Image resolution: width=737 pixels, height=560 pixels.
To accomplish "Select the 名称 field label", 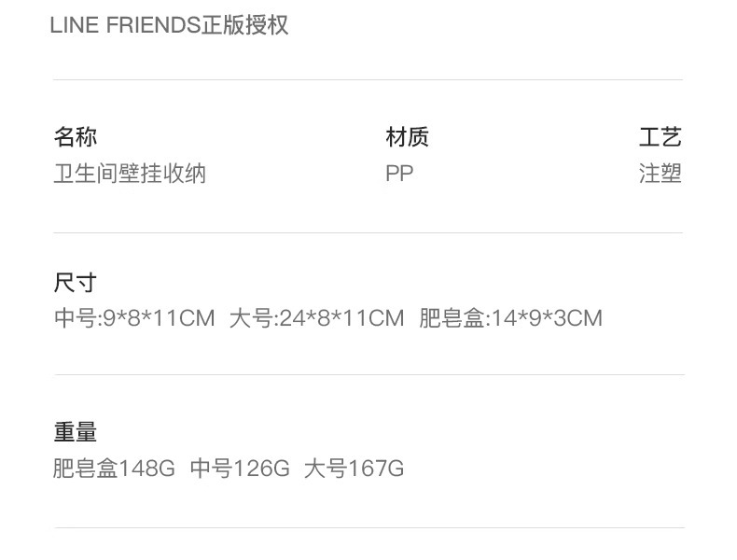I will click(x=76, y=137).
